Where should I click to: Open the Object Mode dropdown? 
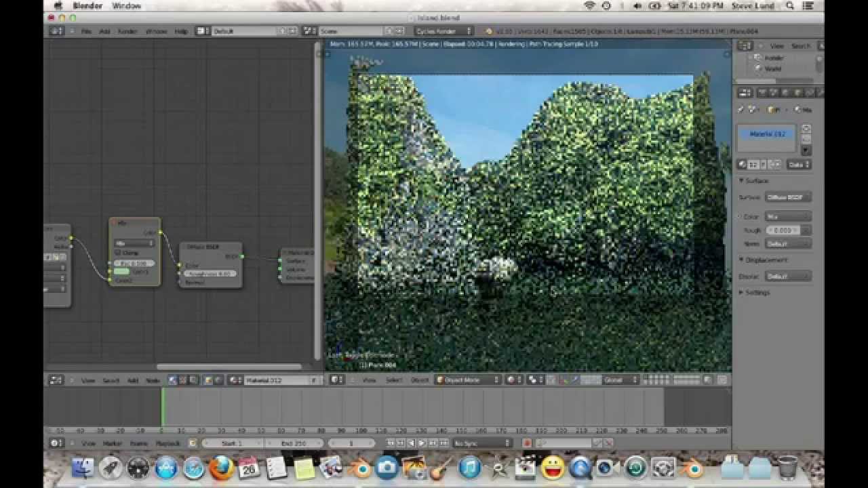point(468,380)
